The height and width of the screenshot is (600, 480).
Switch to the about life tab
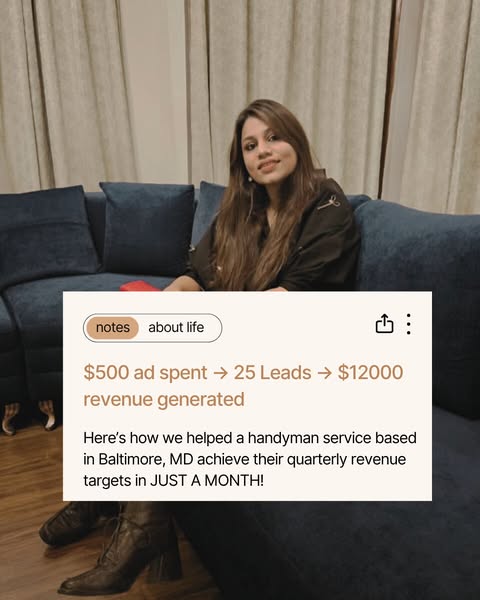pos(176,328)
